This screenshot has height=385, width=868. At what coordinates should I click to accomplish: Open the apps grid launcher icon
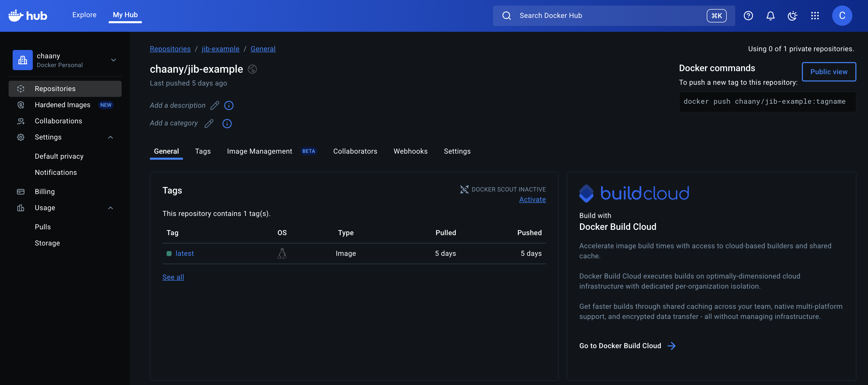coord(815,15)
